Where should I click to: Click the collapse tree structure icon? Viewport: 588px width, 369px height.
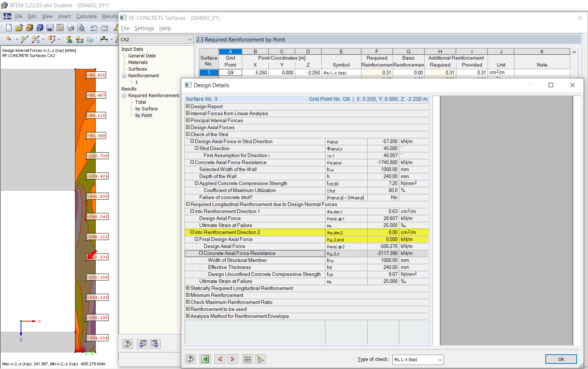tap(260, 359)
